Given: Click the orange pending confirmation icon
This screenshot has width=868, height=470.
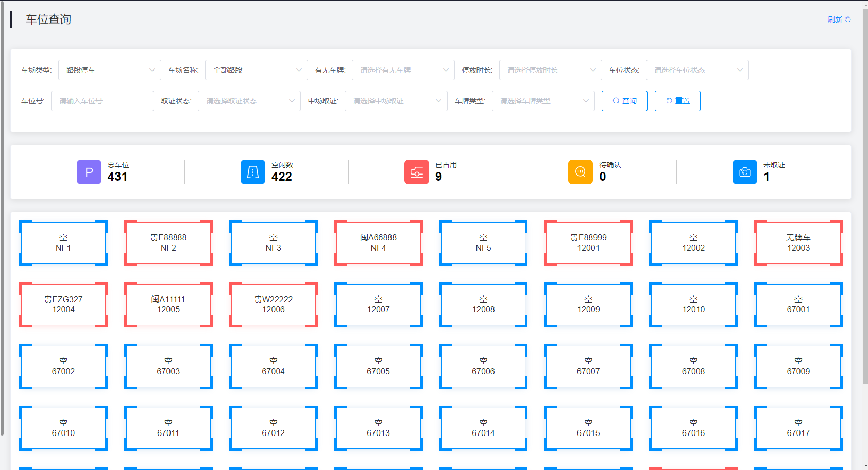Looking at the screenshot, I should point(580,172).
